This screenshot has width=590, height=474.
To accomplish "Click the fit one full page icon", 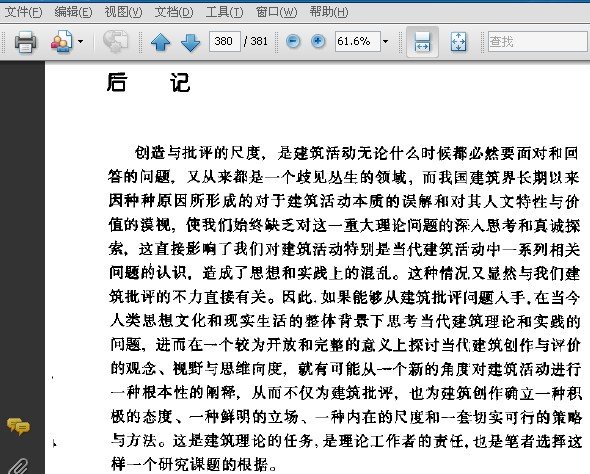I will point(458,41).
